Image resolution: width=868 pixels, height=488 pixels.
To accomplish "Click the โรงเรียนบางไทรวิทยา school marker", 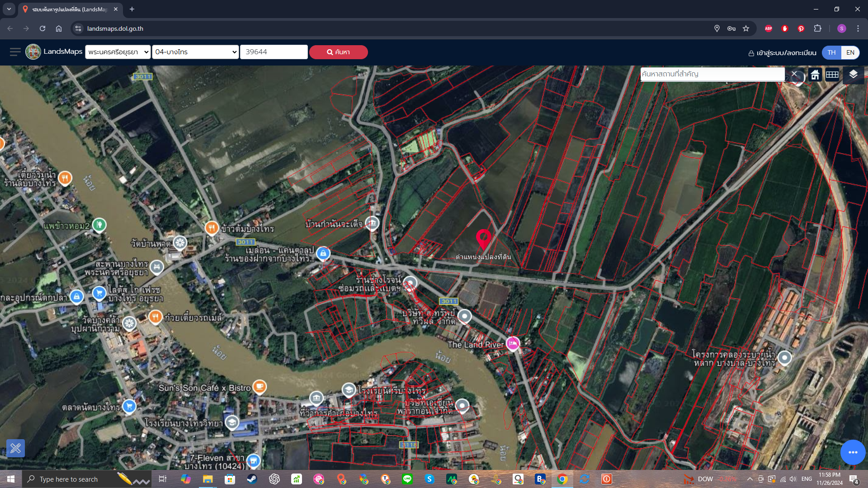I will tap(232, 422).
